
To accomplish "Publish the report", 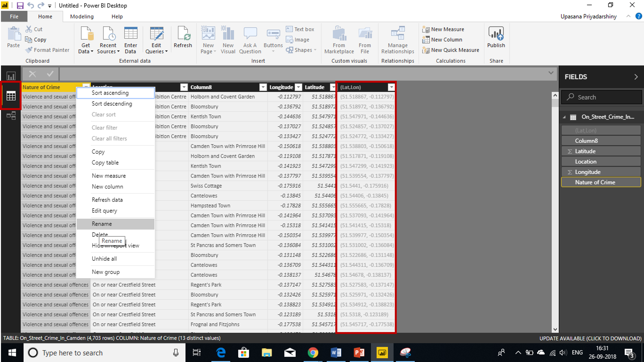I will coord(496,38).
